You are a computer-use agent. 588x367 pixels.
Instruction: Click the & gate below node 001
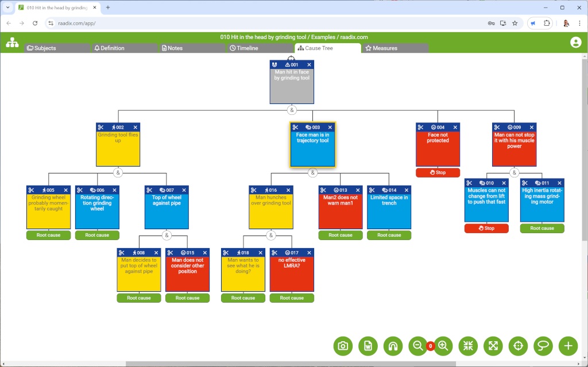[291, 109]
